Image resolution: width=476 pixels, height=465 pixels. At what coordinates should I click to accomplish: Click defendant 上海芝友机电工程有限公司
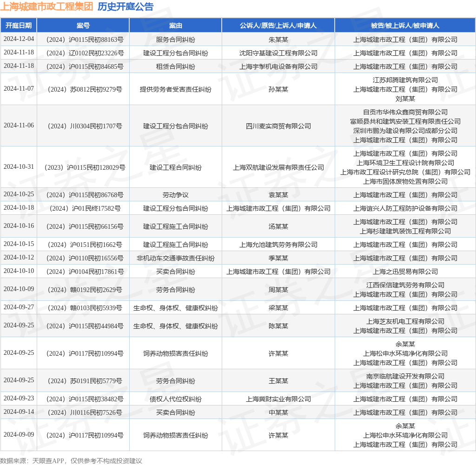[405, 321]
